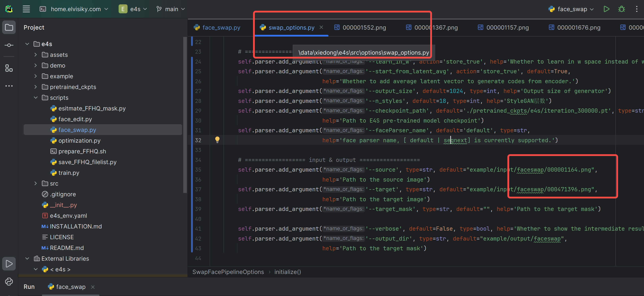Click SwapFacePipelineOptions in the breadcrumb

[x=228, y=272]
